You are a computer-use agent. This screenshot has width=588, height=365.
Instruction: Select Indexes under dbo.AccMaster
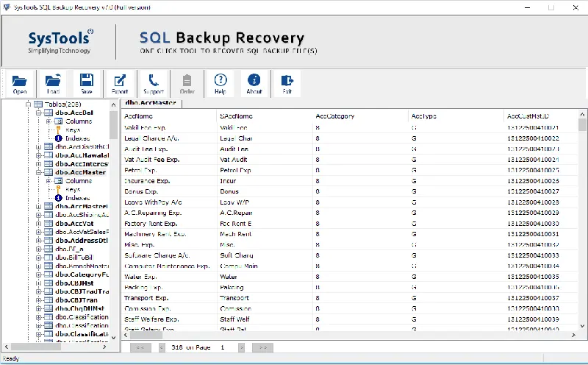click(77, 198)
